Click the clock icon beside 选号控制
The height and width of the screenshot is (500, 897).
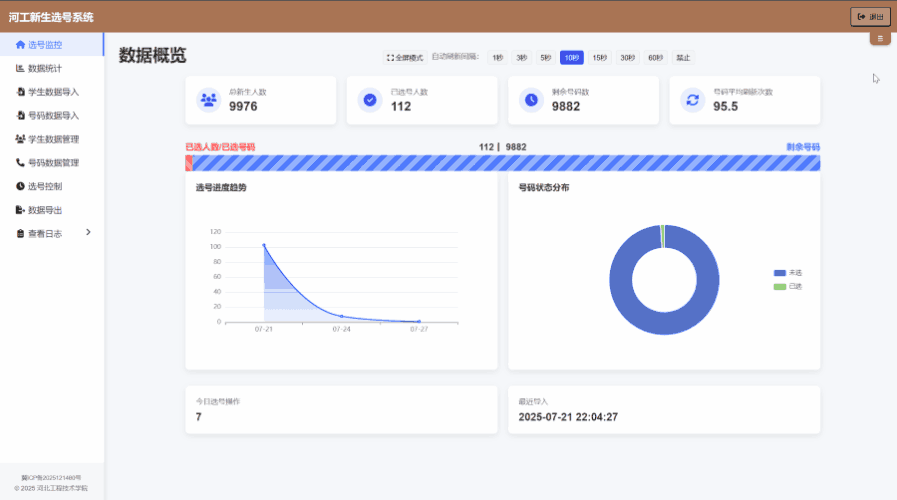click(20, 186)
